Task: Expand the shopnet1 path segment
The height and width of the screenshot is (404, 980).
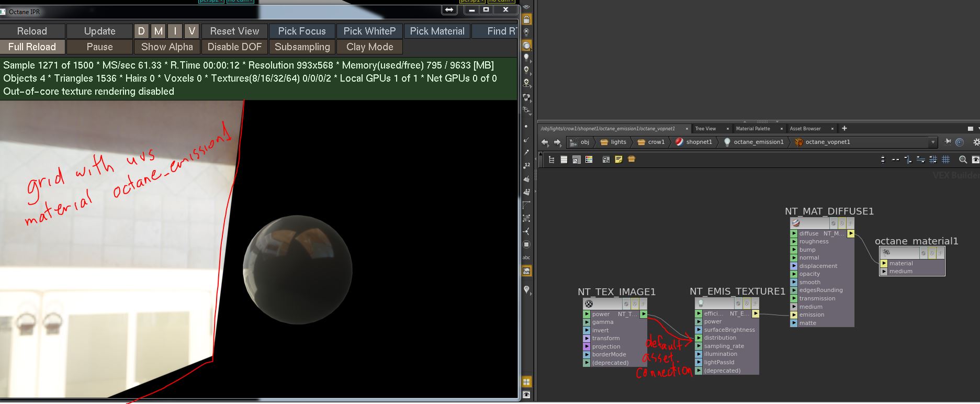Action: click(694, 142)
